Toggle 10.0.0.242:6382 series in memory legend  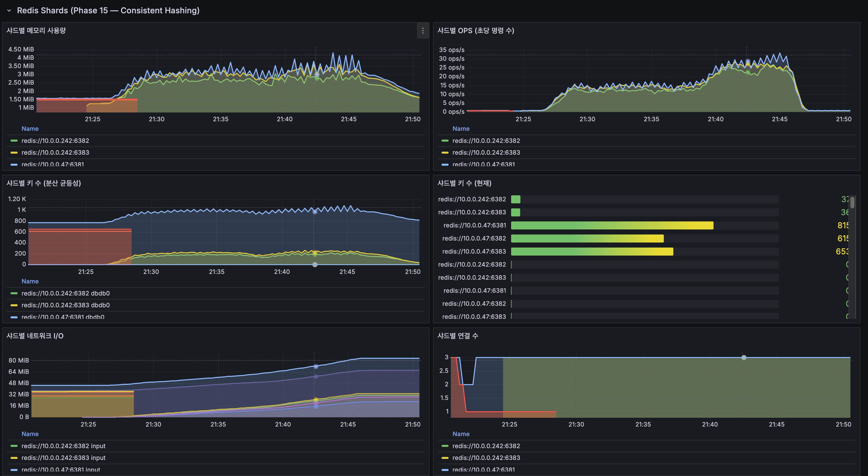pos(55,141)
